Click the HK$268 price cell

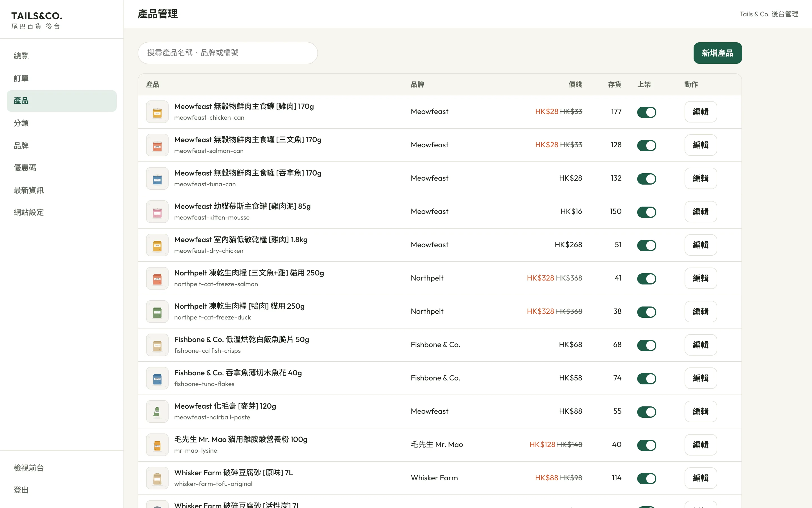click(x=568, y=245)
